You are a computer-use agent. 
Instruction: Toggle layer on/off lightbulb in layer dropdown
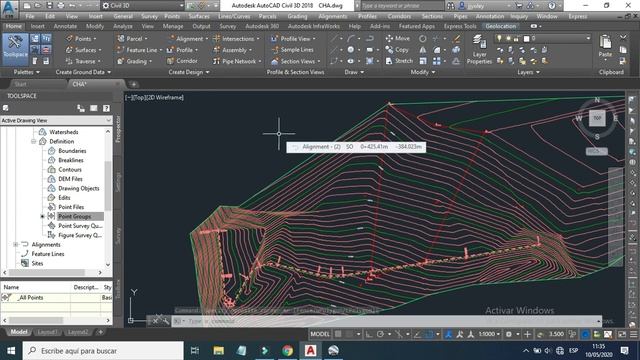(499, 38)
